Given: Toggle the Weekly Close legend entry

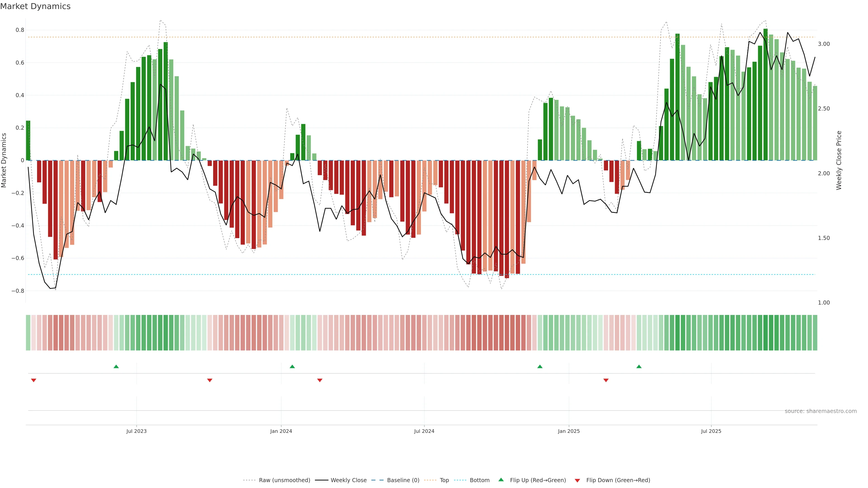Looking at the screenshot, I should tap(348, 480).
